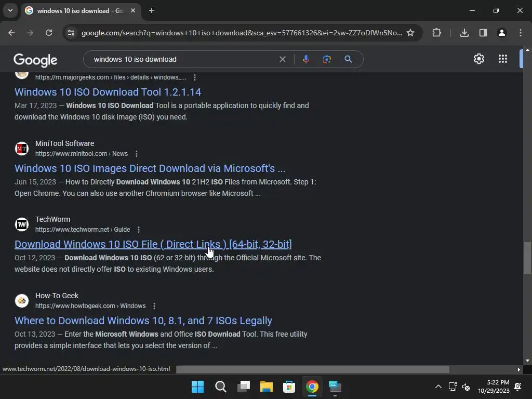
Task: Click the TechWorm favicon
Action: (22, 224)
